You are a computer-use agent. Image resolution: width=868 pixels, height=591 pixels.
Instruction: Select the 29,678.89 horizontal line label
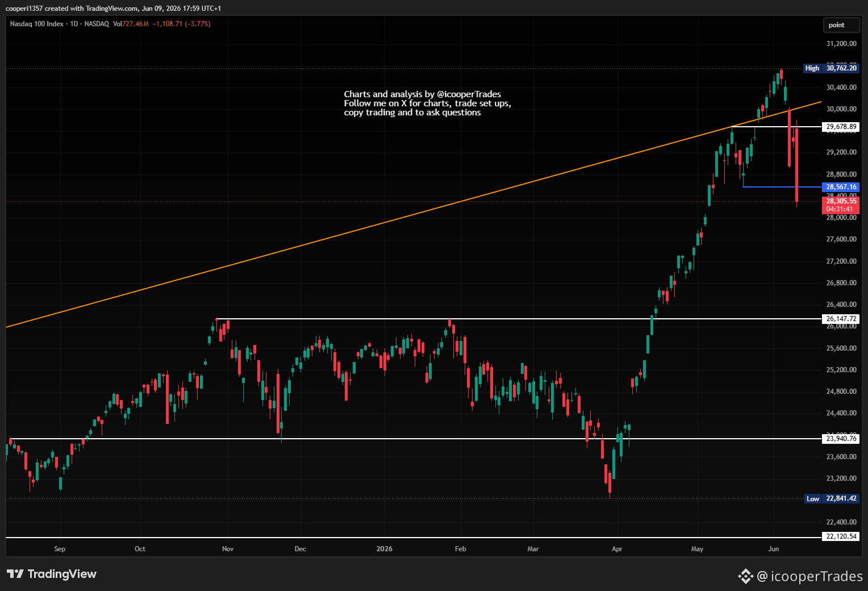[x=841, y=127]
